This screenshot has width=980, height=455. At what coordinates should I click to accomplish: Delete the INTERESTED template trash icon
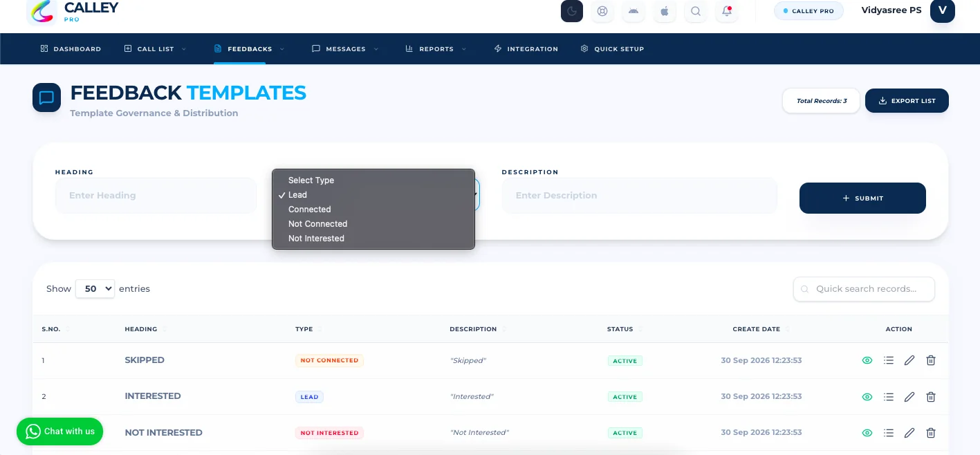click(931, 397)
